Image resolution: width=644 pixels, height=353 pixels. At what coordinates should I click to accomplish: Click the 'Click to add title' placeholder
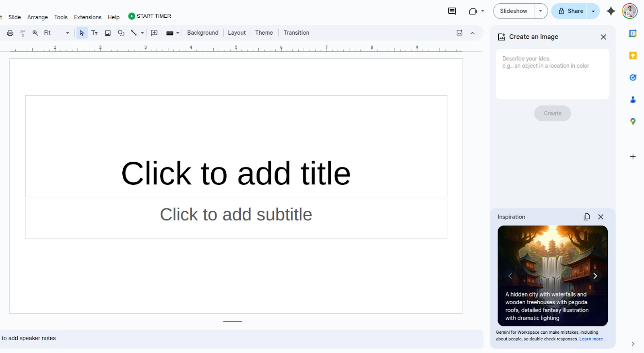coord(236,147)
